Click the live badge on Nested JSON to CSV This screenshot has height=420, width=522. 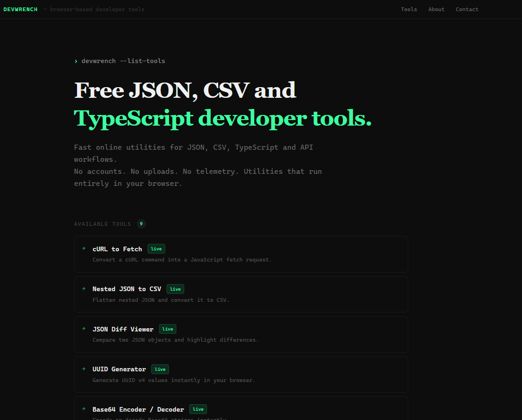click(175, 289)
